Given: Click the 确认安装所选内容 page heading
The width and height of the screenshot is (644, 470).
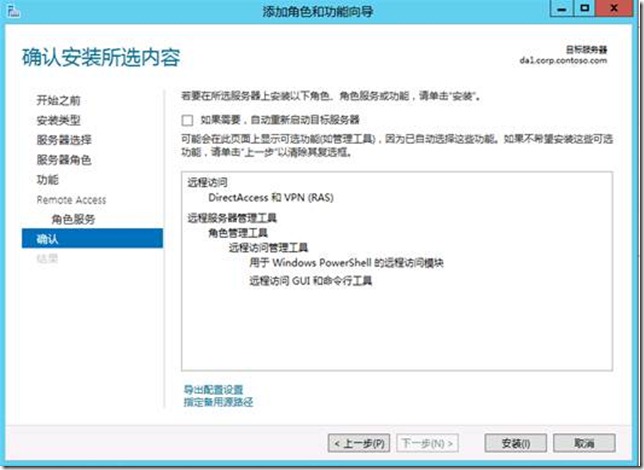Looking at the screenshot, I should [101, 57].
